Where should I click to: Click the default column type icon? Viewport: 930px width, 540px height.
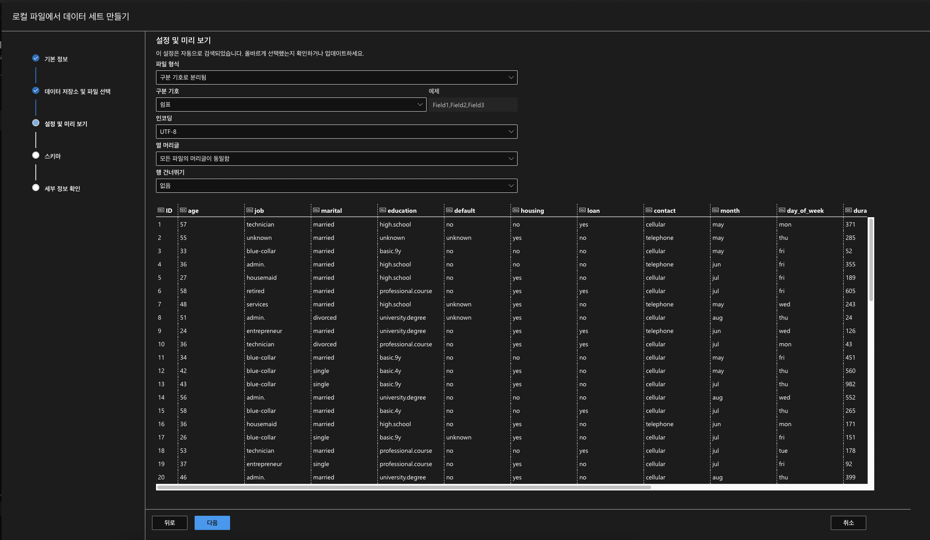[x=449, y=210]
